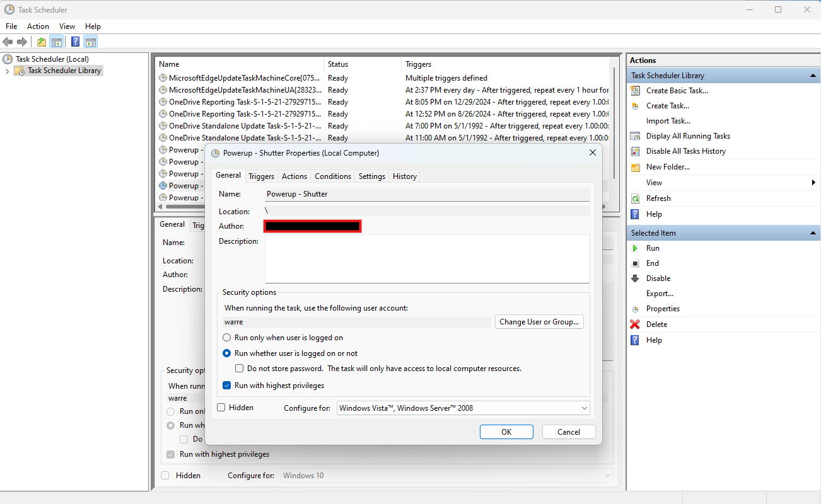Click Import Task in Actions pane
The image size is (821, 504).
point(668,121)
